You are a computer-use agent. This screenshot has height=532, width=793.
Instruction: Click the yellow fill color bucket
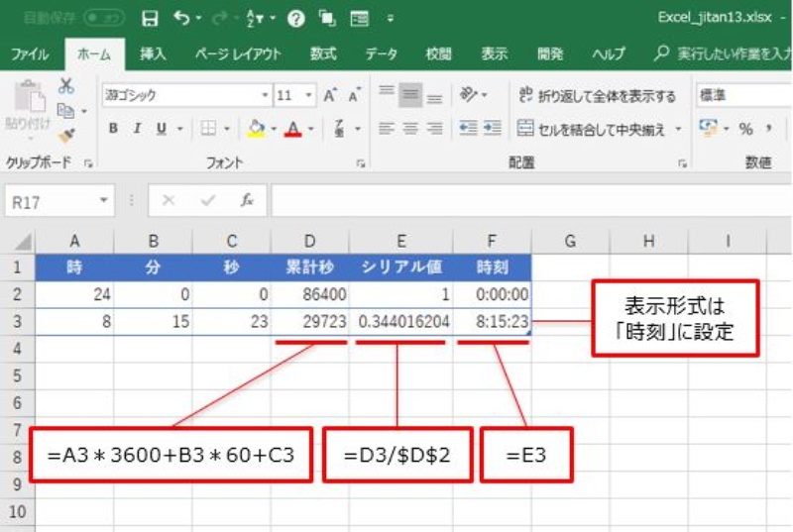click(x=256, y=129)
